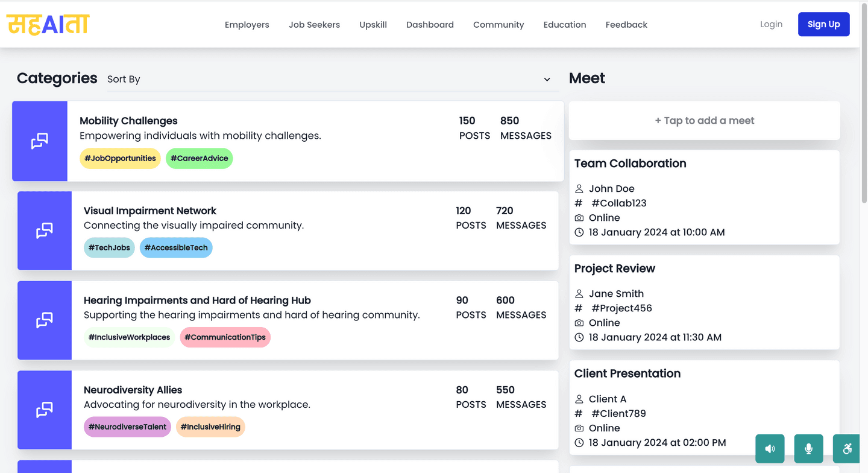Open the Sort By dropdown chevron
Image resolution: width=868 pixels, height=473 pixels.
point(547,80)
